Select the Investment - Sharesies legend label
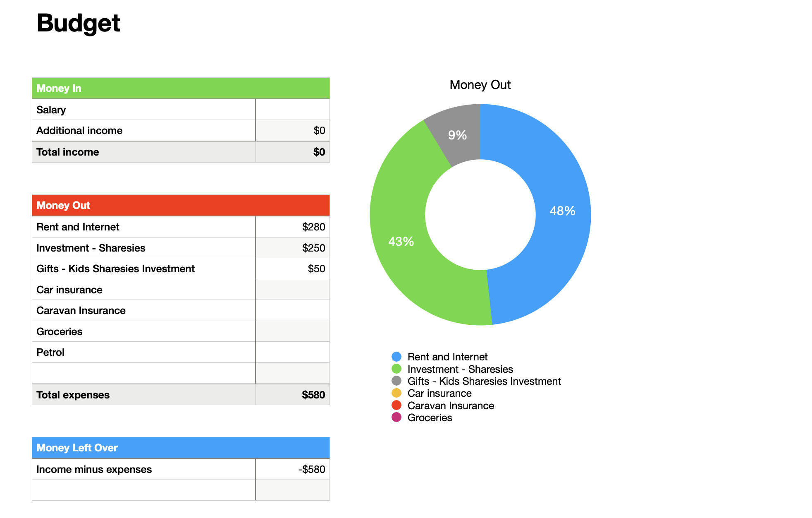The width and height of the screenshot is (812, 518). (460, 369)
